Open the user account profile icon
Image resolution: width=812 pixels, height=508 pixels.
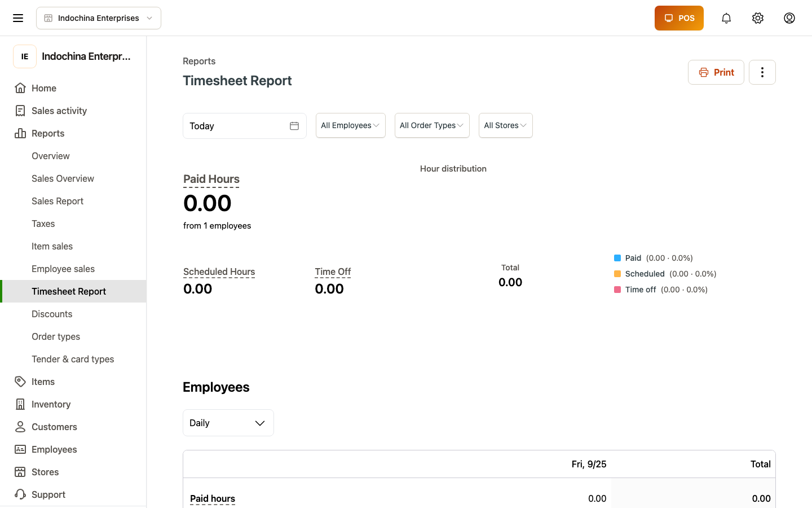[x=789, y=18]
